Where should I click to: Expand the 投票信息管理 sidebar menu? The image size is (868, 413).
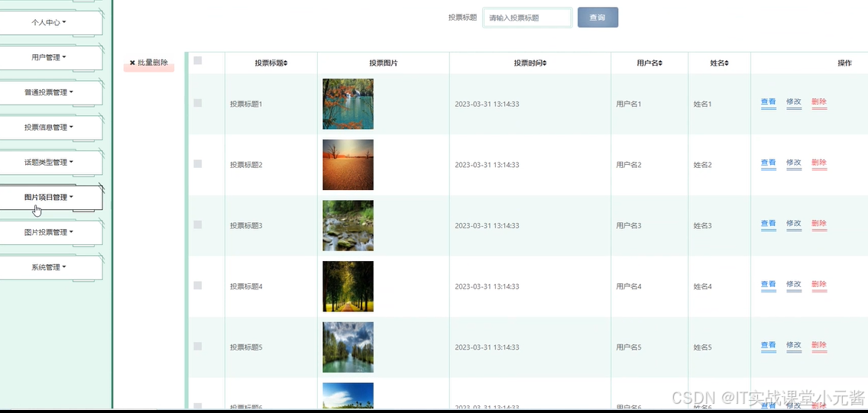coord(49,127)
